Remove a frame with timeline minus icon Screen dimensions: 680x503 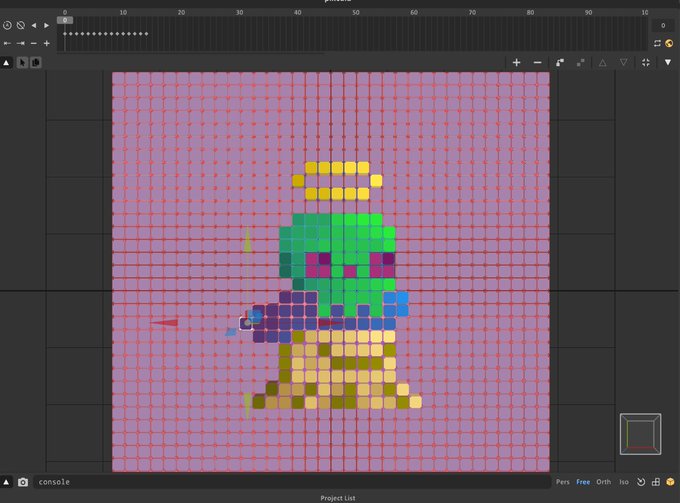point(34,43)
